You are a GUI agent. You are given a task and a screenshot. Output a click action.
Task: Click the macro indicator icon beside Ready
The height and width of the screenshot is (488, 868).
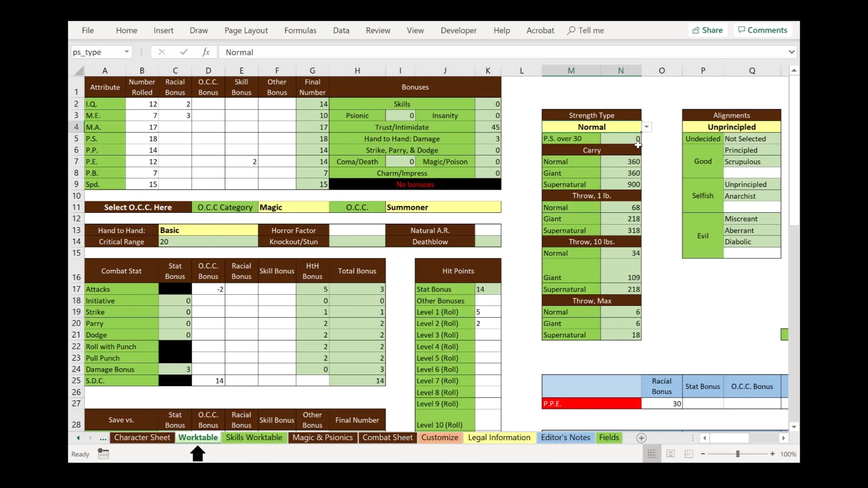click(104, 454)
